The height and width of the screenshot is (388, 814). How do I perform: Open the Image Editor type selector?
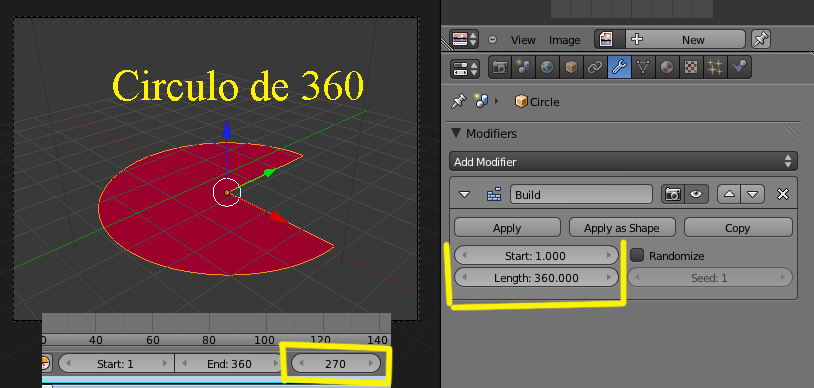[x=464, y=39]
